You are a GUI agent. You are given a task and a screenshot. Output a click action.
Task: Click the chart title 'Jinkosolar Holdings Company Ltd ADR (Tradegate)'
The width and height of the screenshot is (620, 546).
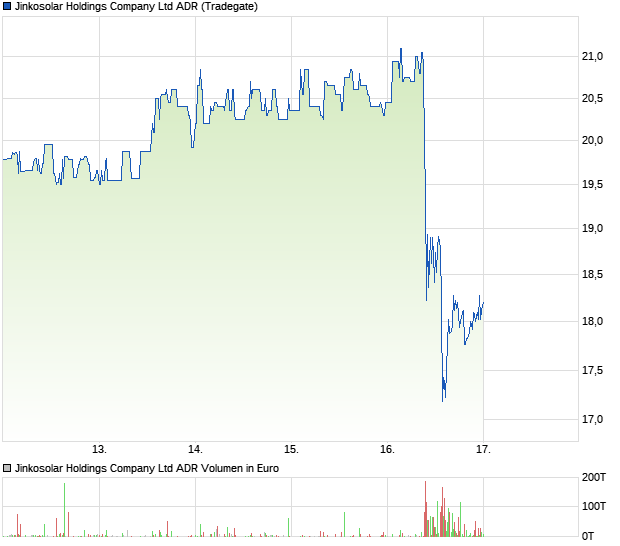point(136,7)
